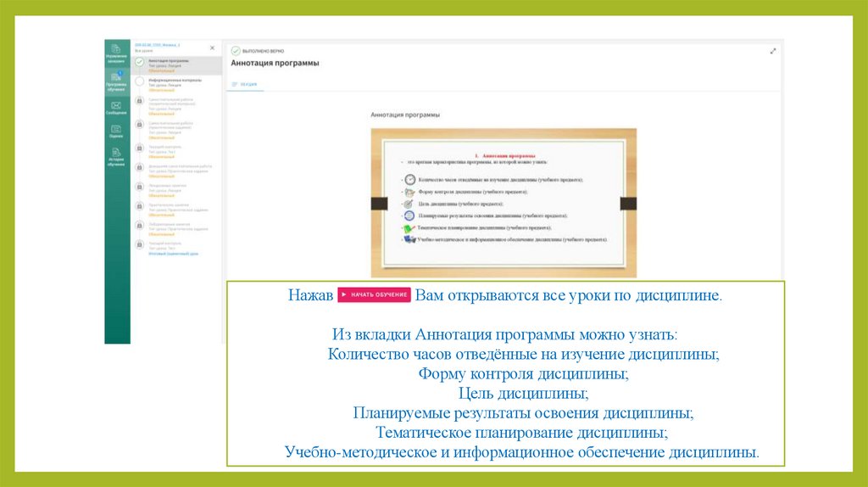Screen dimensions: 868x487
Task: Click the completed checkmark beside Аннотация программы lesson
Action: (140, 62)
